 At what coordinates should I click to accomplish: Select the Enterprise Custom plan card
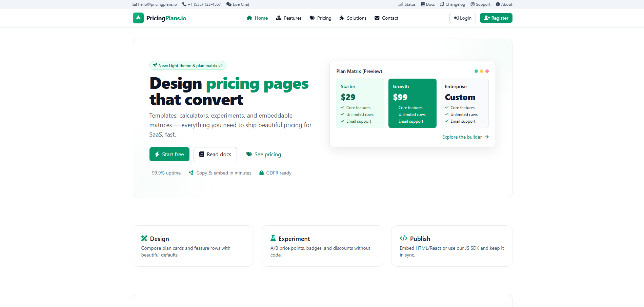pos(465,103)
